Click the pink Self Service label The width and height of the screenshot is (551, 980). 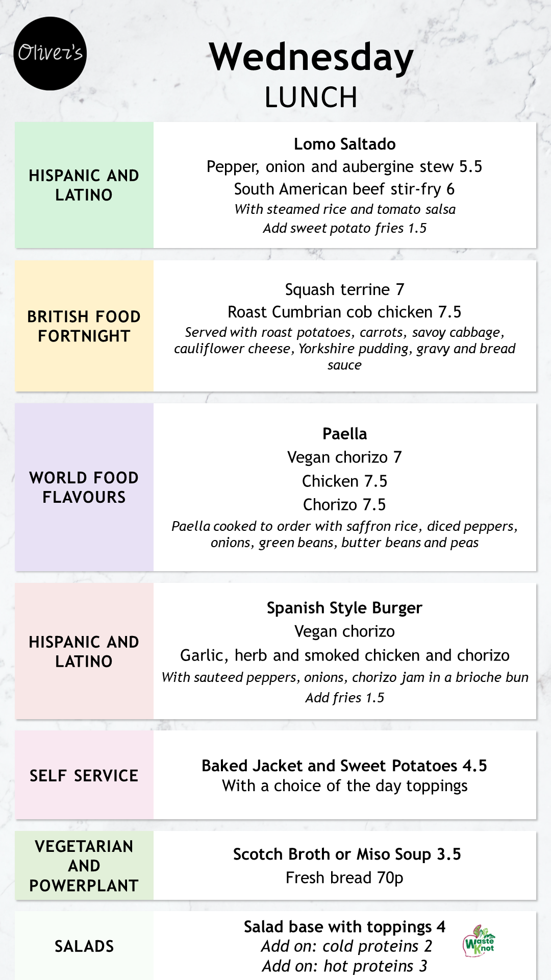(x=84, y=775)
